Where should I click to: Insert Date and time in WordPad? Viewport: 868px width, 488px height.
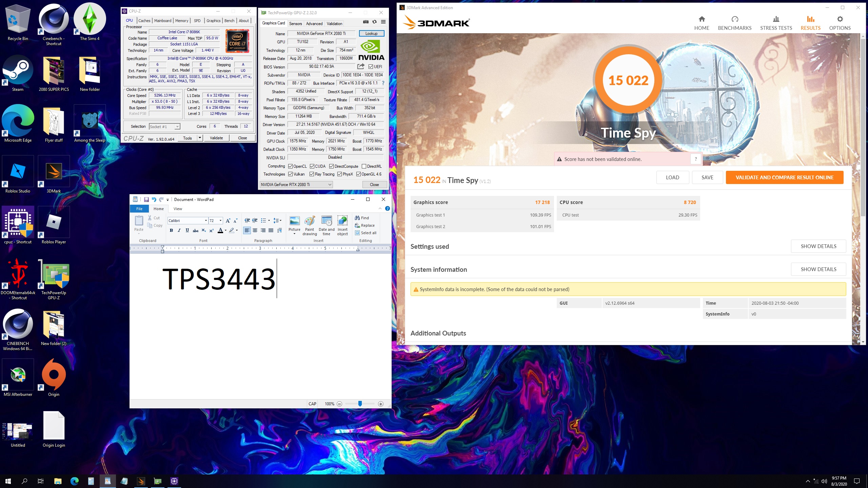327,226
